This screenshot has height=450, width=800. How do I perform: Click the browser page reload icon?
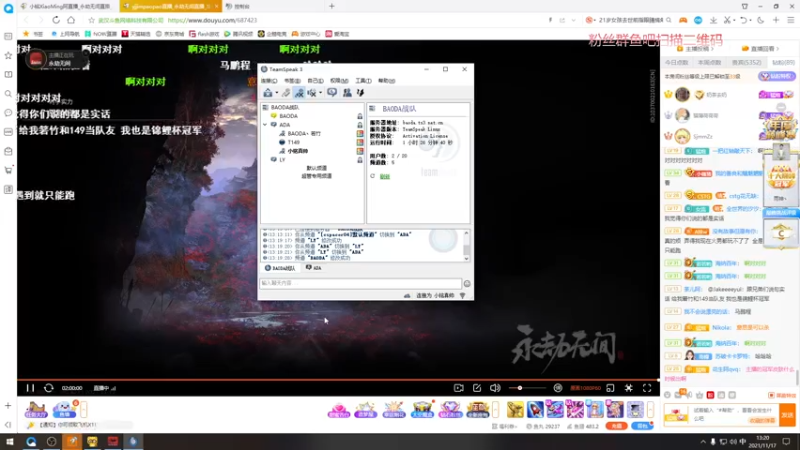coord(56,20)
